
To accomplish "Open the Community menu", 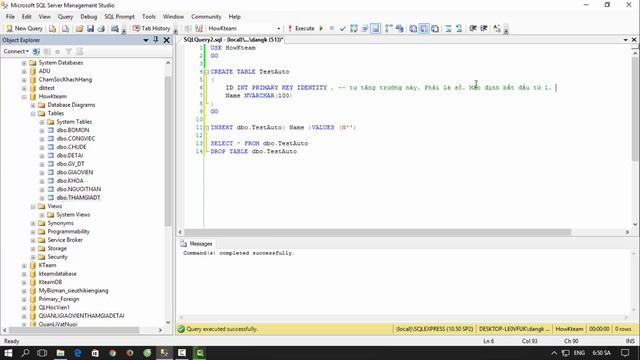I will tap(206, 17).
